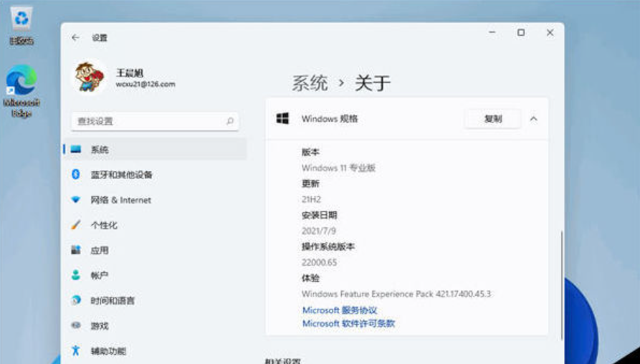Open the 游戏 controller icon
640x364 pixels.
coord(76,325)
